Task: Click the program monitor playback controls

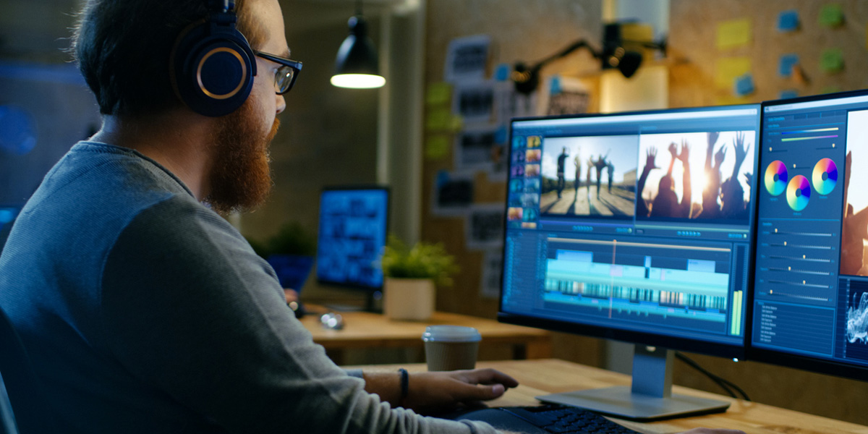Action: pos(689,234)
